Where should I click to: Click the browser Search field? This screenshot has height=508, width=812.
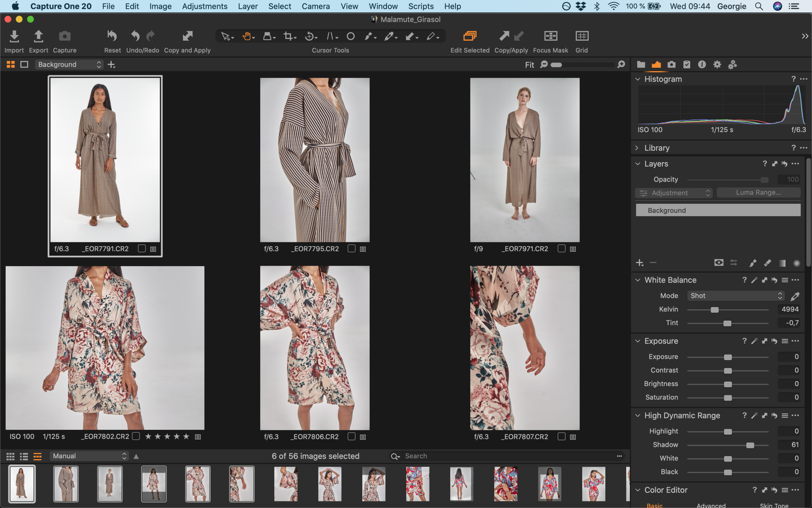[507, 456]
